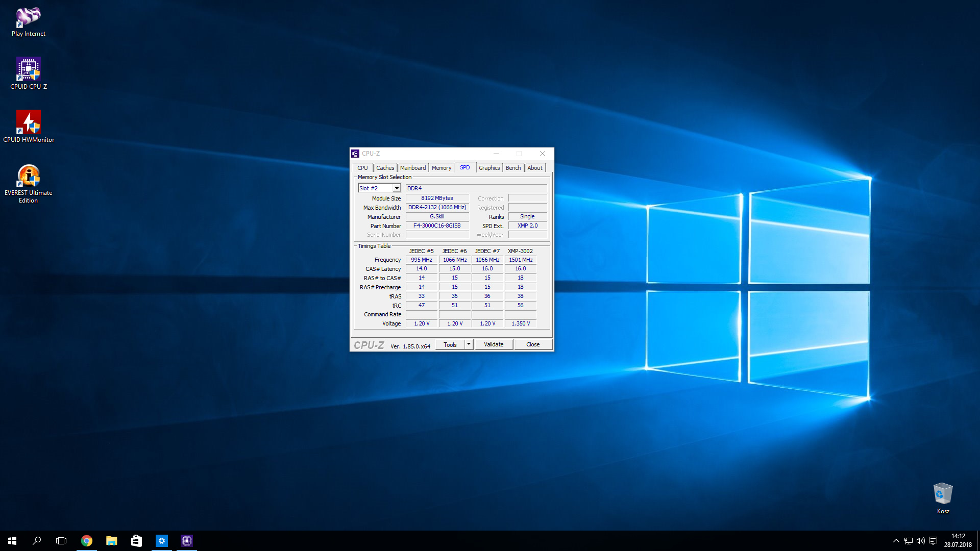Viewport: 980px width, 551px height.
Task: Open the Kosz recycle bin
Action: [943, 494]
